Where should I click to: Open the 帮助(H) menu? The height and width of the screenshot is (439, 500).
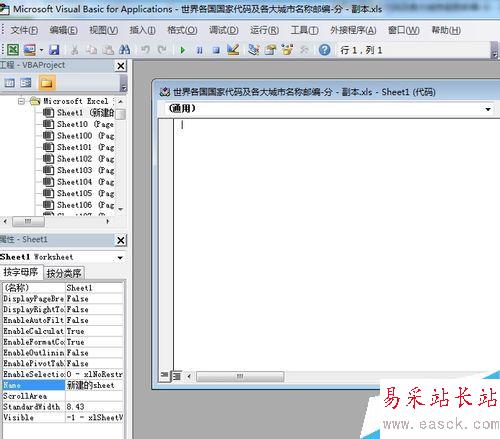click(x=446, y=30)
